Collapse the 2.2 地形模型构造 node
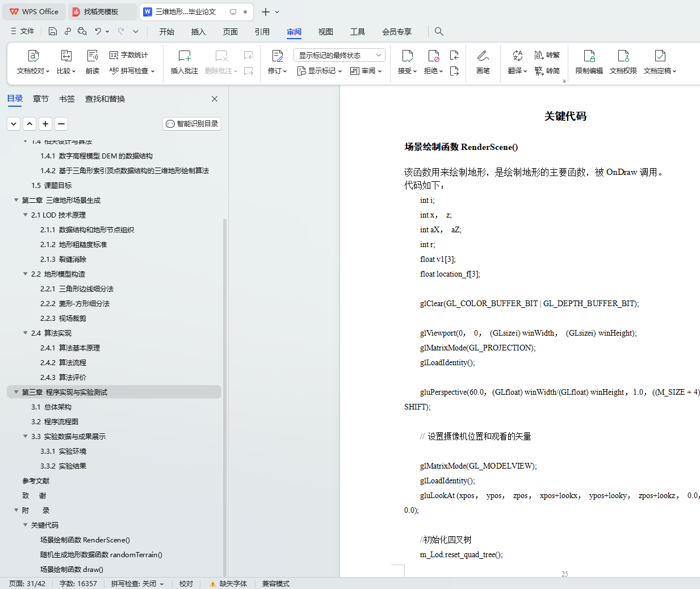 pos(25,274)
